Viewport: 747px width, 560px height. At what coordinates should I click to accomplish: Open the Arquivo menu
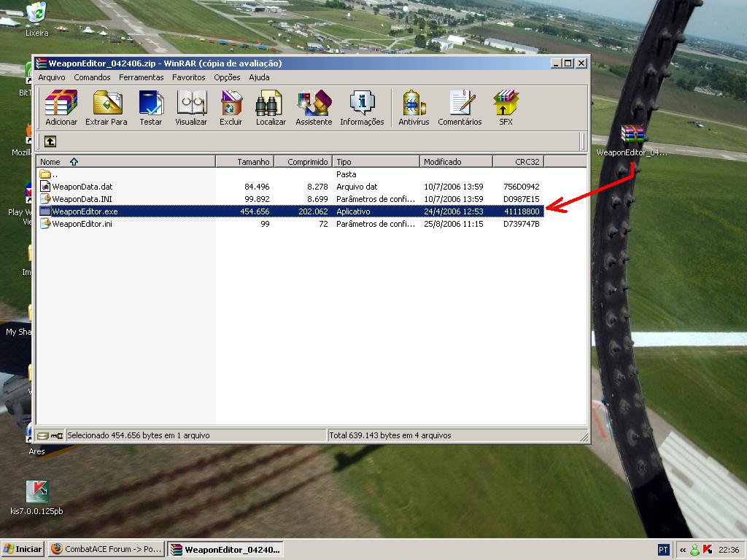52,77
